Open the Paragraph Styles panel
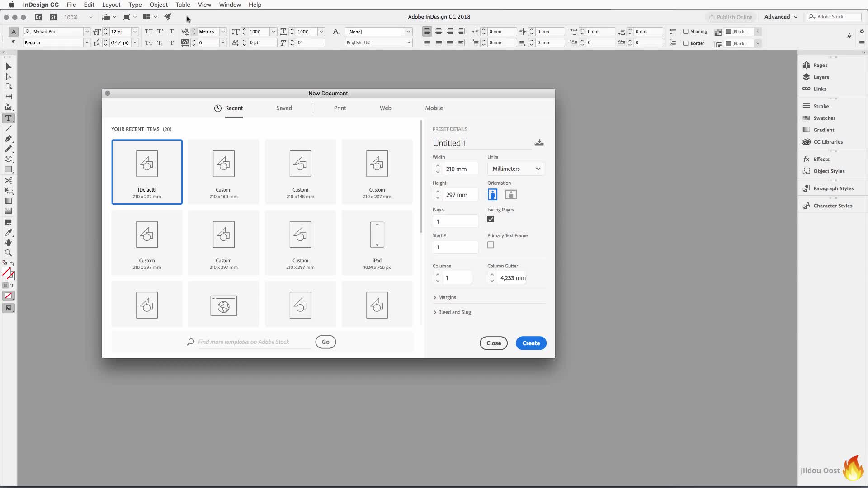Image resolution: width=868 pixels, height=488 pixels. tap(833, 188)
